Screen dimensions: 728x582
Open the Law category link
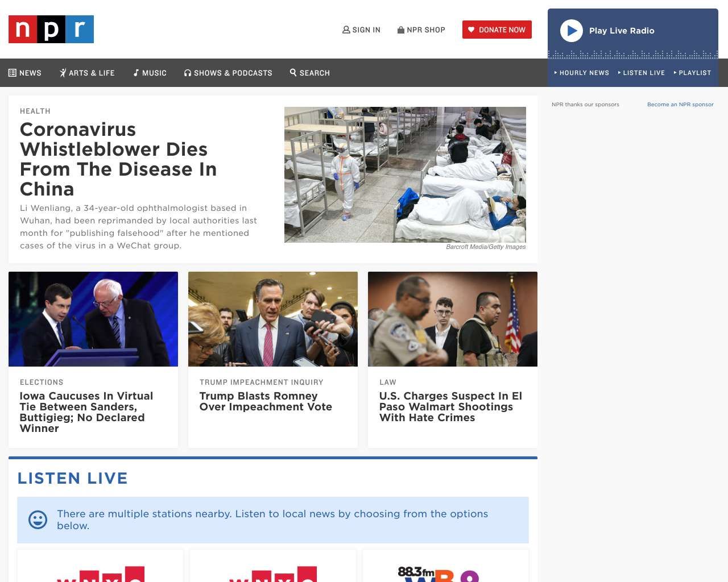(x=388, y=382)
